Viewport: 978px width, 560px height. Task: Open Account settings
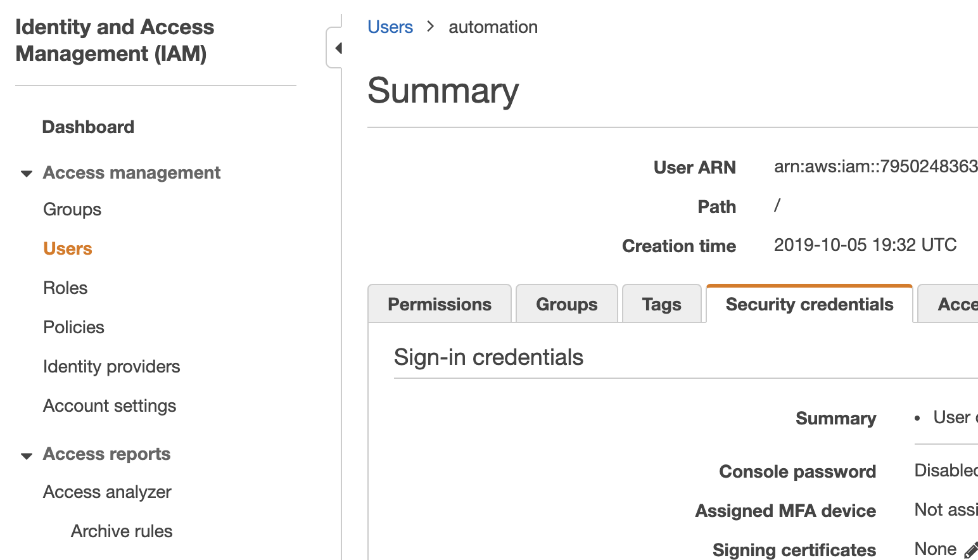click(109, 405)
